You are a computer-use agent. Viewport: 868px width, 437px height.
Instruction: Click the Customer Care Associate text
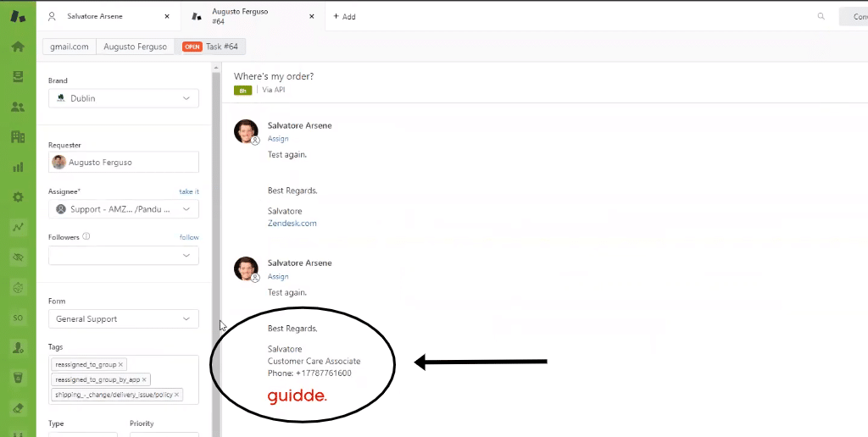314,362
